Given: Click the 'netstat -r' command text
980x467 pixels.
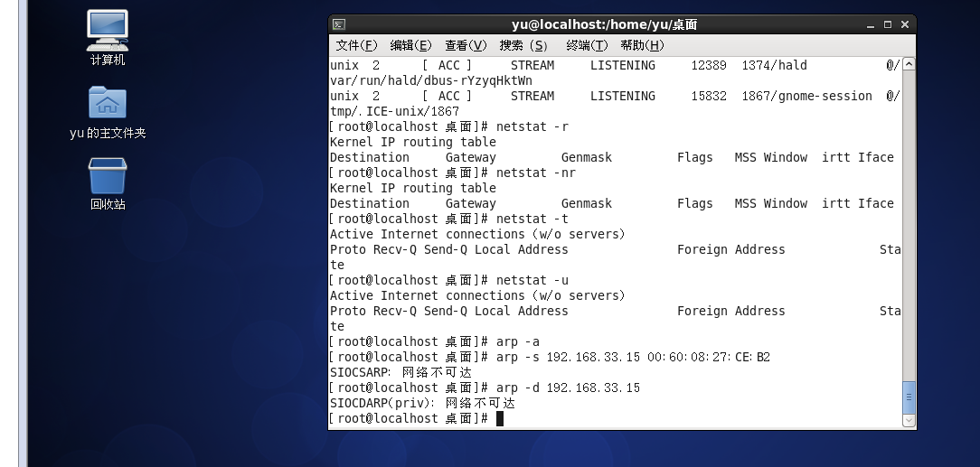Looking at the screenshot, I should [x=532, y=126].
